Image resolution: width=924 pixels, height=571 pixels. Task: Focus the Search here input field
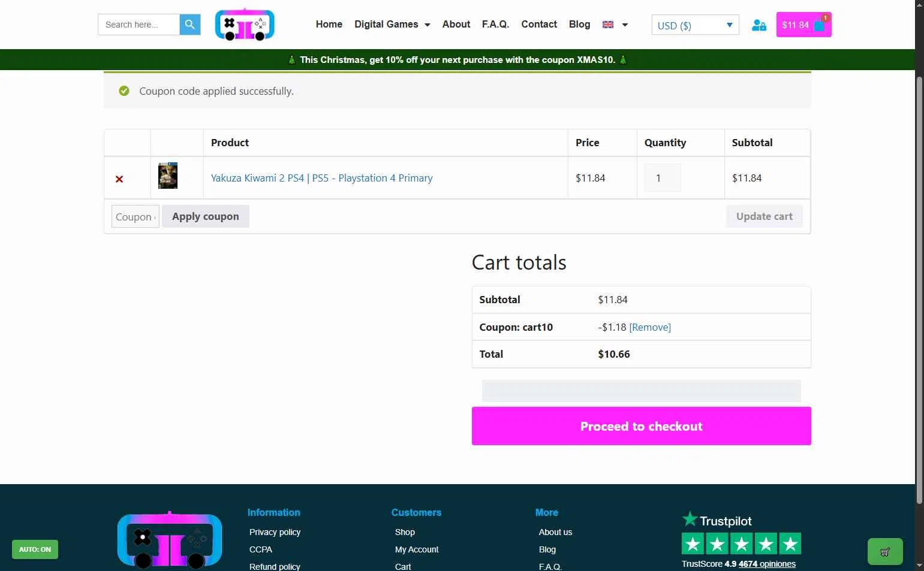139,25
